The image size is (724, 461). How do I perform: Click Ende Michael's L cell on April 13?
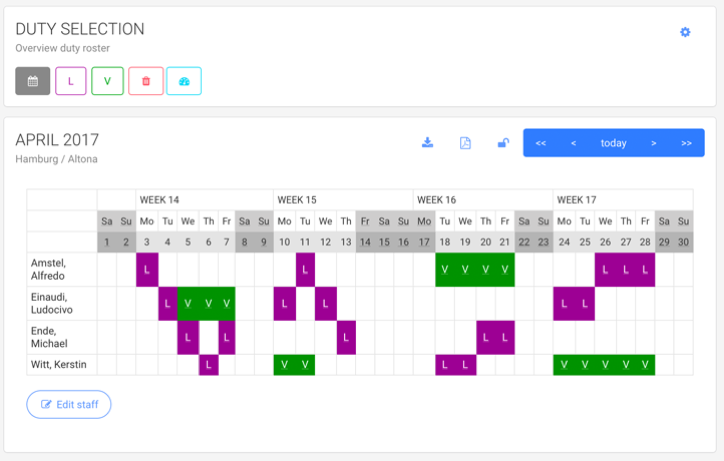(346, 338)
